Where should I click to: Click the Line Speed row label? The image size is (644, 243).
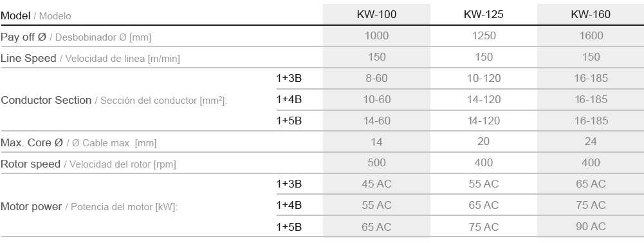coord(90,59)
